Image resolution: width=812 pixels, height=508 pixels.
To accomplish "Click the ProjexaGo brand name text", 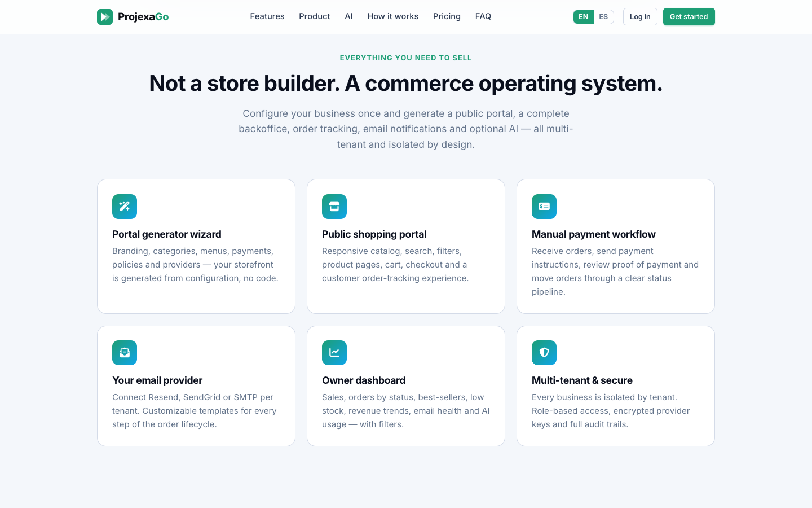I will 143,17.
